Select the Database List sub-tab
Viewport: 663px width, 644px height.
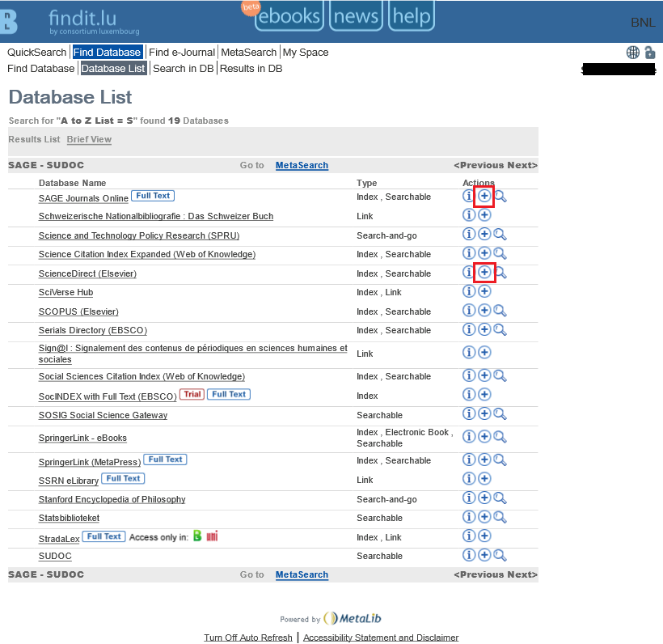pos(113,69)
